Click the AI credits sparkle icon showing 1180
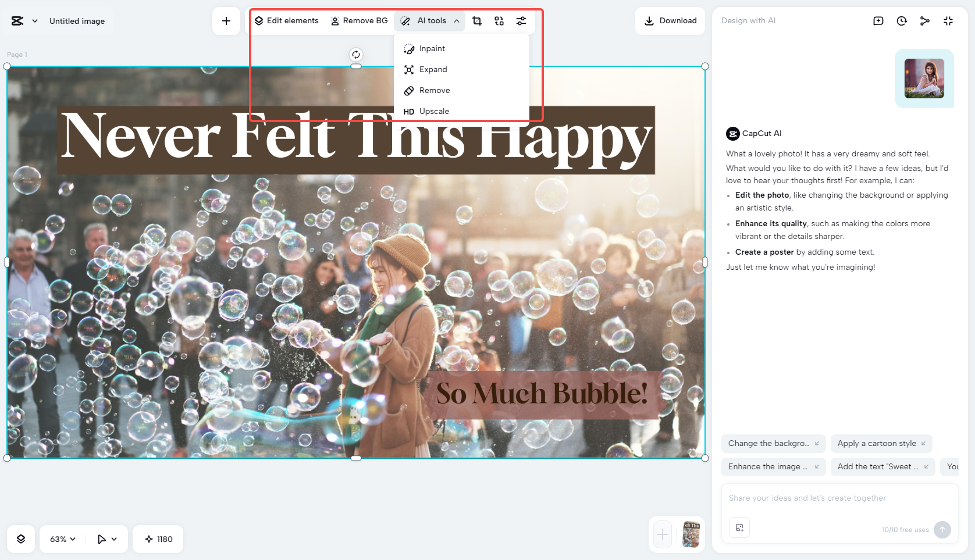 [158, 539]
